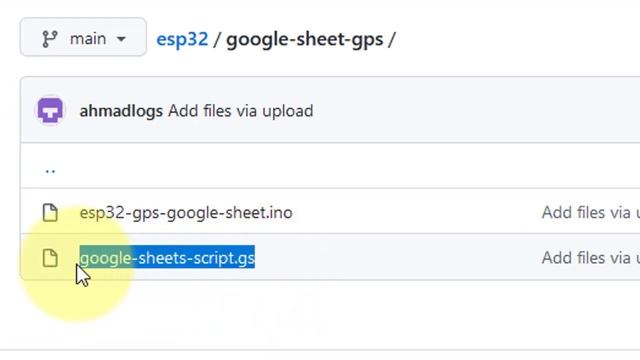The image size is (640, 360).
Task: Open commit message for esp32-gps-google-sheet.ino row
Action: 591,213
